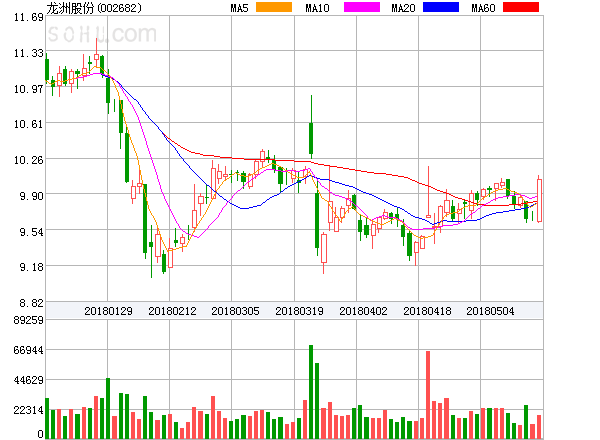Click the magenta MA10 legend swatch
Screen dimensions: 600x440
click(362, 7)
